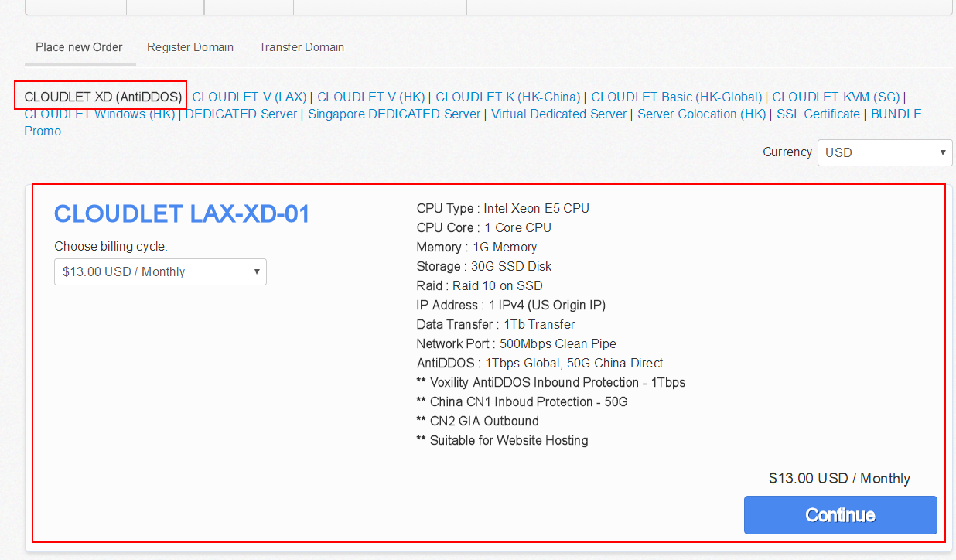Open the Place new Order tab
Image resolution: width=956 pixels, height=560 pixels.
click(79, 47)
